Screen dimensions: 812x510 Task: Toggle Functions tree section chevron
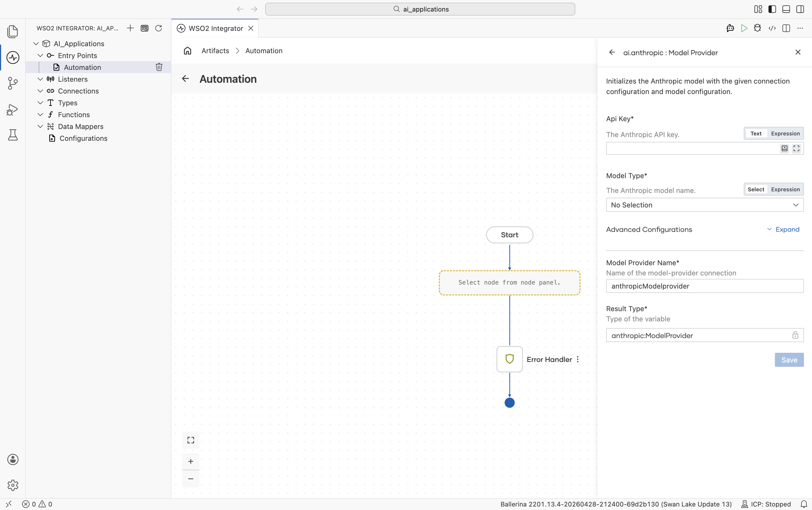[x=40, y=114]
